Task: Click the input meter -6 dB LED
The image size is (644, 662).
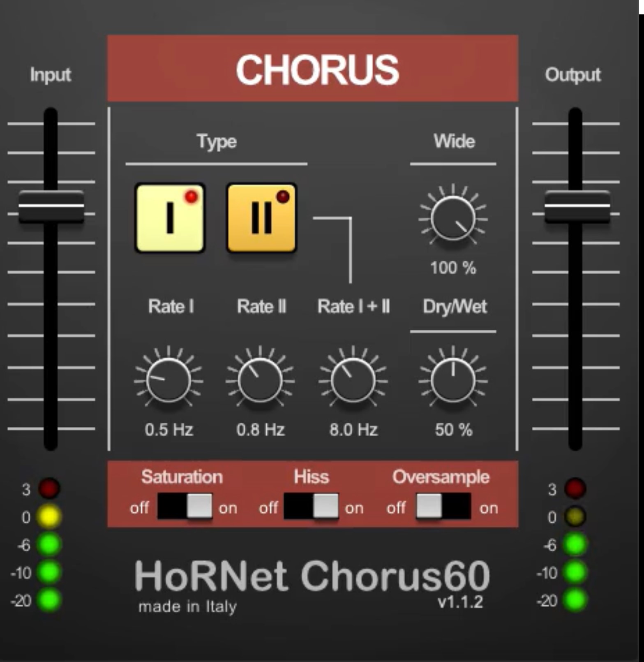Action: click(x=49, y=544)
